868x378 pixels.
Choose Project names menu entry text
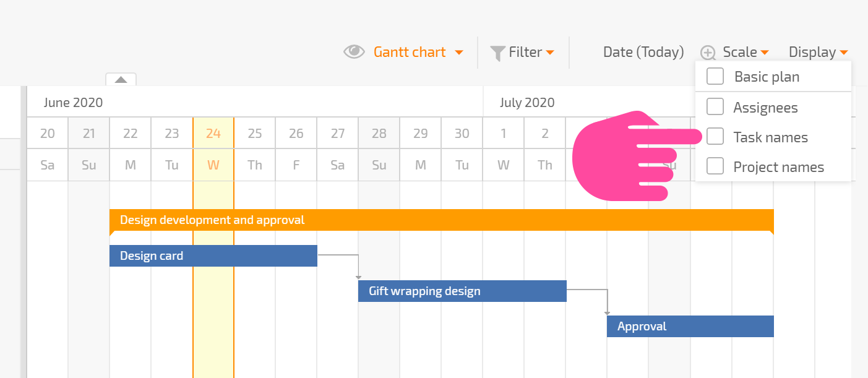[x=779, y=167]
